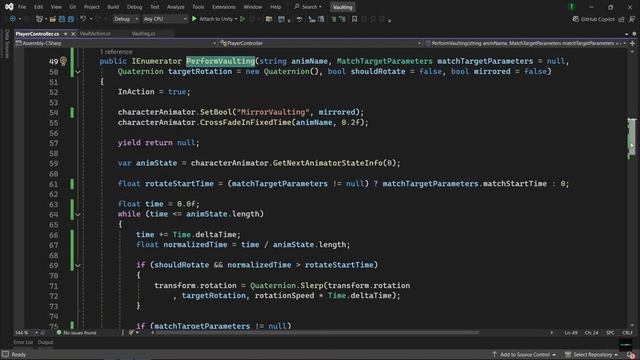
Task: Open the Debug configuration dropdown
Action: (125, 19)
